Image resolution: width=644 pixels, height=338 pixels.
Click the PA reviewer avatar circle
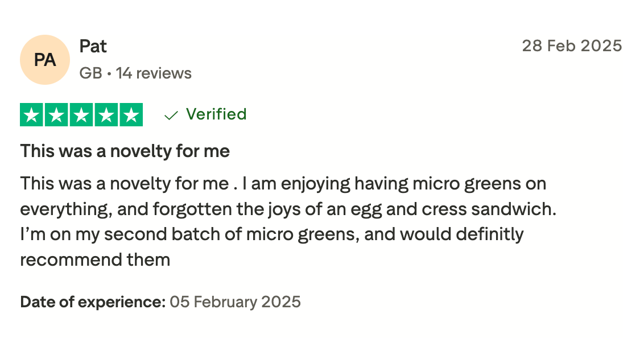click(x=45, y=60)
